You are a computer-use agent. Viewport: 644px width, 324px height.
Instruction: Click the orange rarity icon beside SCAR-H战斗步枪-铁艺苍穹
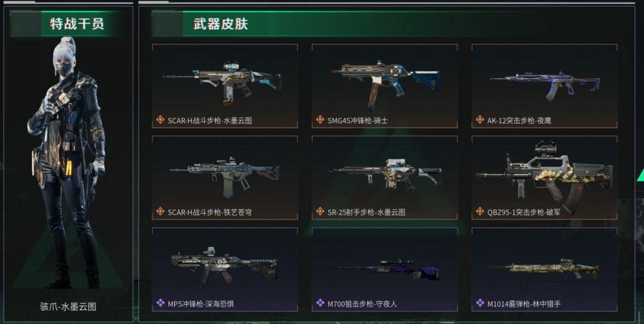tap(160, 212)
